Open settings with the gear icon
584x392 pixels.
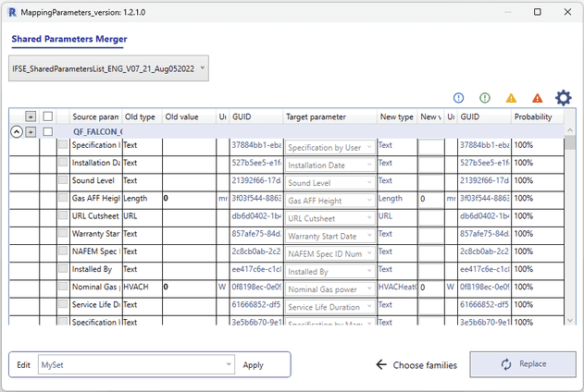[563, 98]
